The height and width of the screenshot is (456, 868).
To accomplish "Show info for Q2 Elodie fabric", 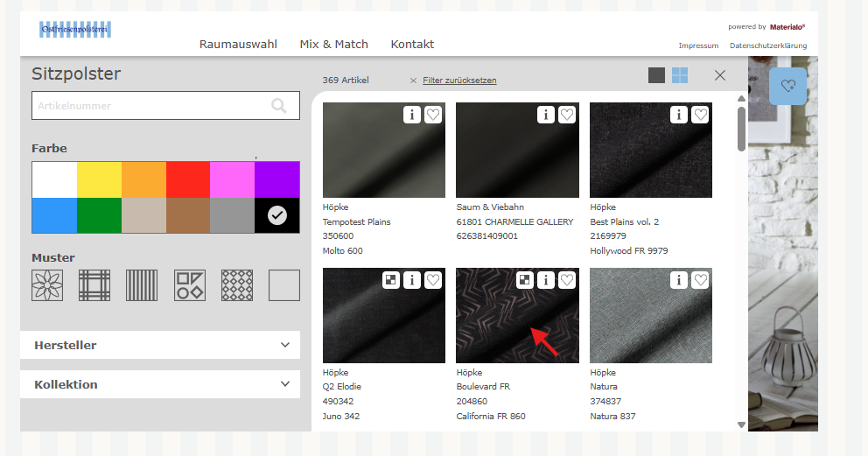I will [x=412, y=280].
